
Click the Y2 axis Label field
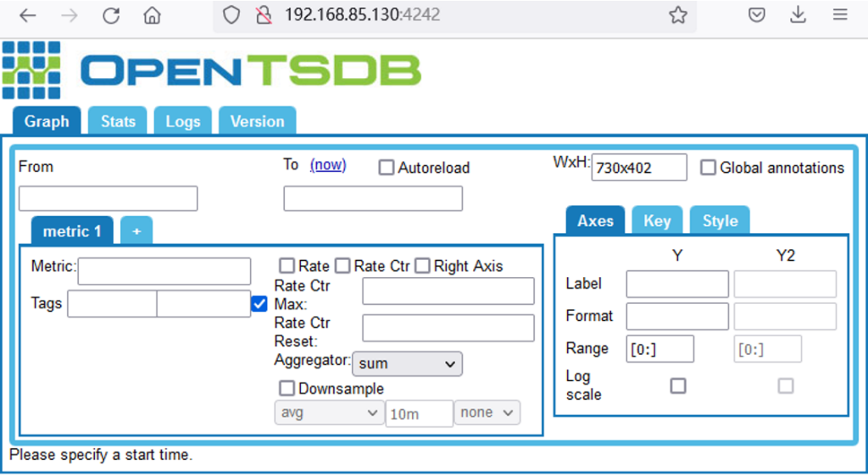click(785, 285)
